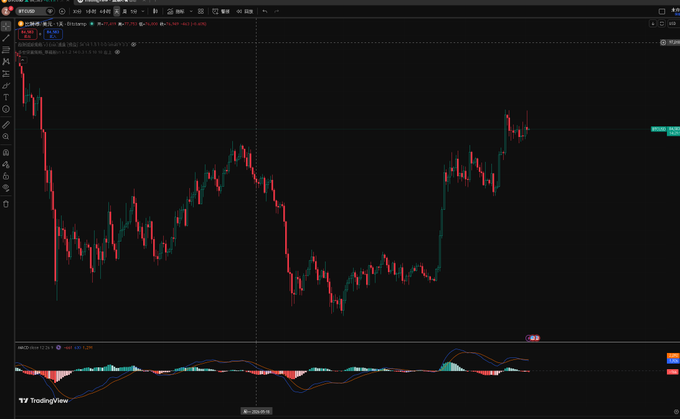Open the chart layout selector square
The width and height of the screenshot is (680, 419).
pos(662,11)
